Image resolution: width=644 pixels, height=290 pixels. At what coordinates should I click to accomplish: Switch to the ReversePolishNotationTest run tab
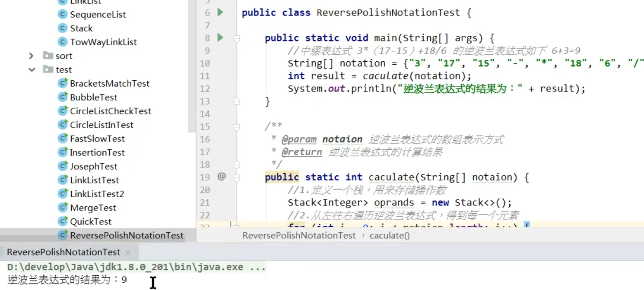pos(63,252)
